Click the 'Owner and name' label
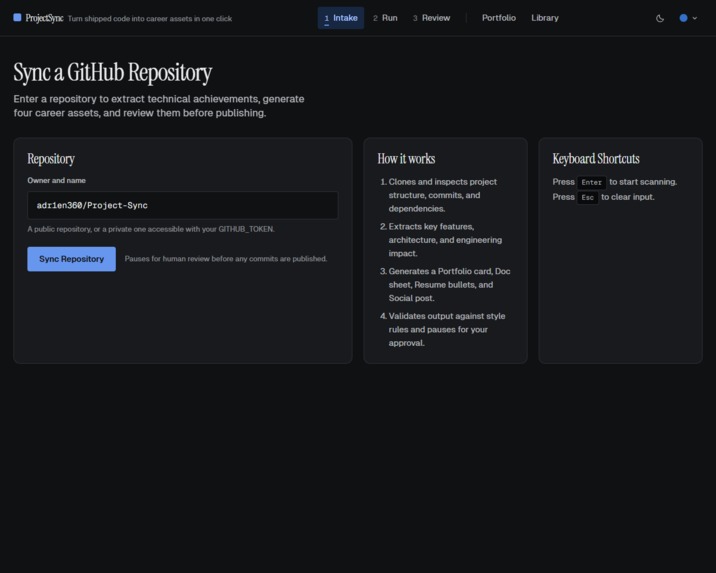 pos(57,180)
